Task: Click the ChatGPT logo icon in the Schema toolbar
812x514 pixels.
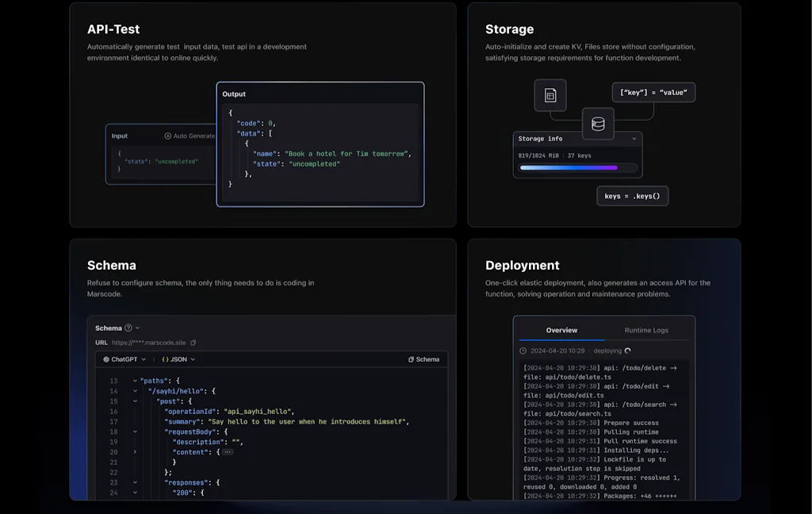Action: 107,359
